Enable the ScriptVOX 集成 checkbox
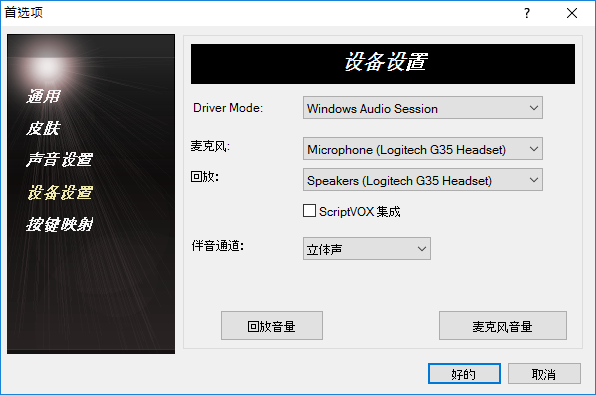The height and width of the screenshot is (395, 596). (x=309, y=211)
